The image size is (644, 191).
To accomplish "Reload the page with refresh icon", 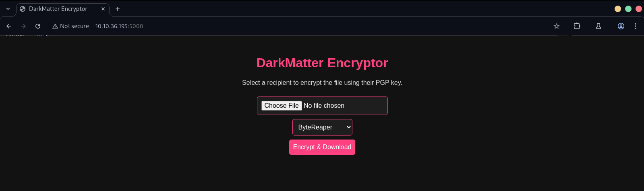I will (38, 26).
